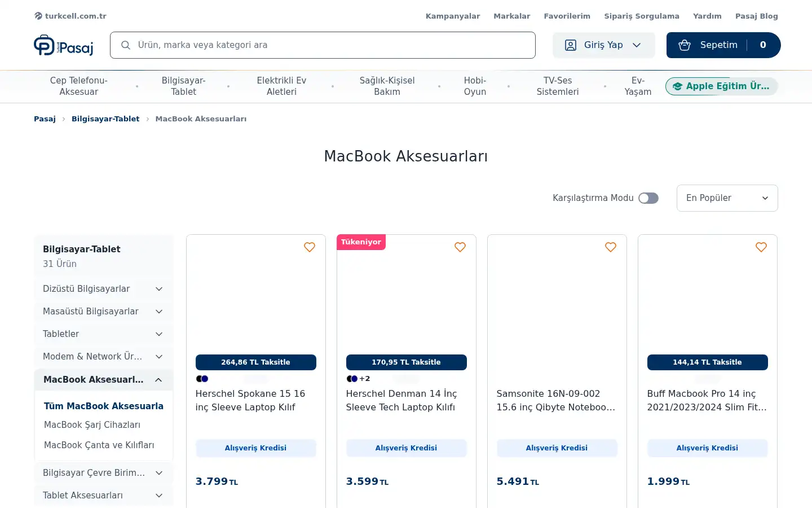Open Sipariş Sorgulama link
Viewport: 812px width, 508px height.
(642, 16)
